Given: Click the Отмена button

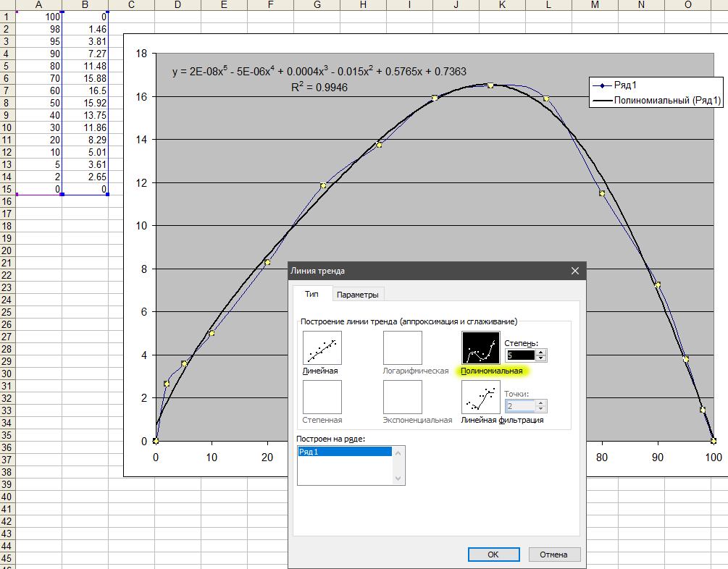Looking at the screenshot, I should [x=554, y=555].
